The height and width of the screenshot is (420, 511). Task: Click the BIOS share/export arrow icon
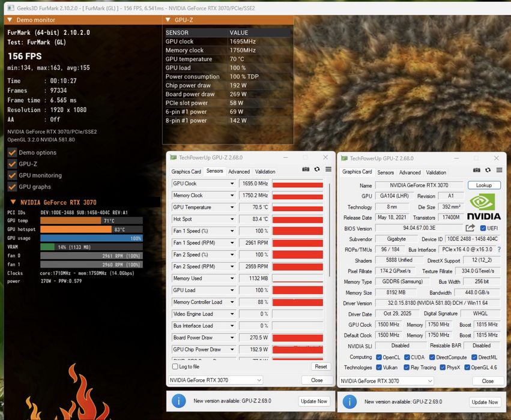[470, 228]
